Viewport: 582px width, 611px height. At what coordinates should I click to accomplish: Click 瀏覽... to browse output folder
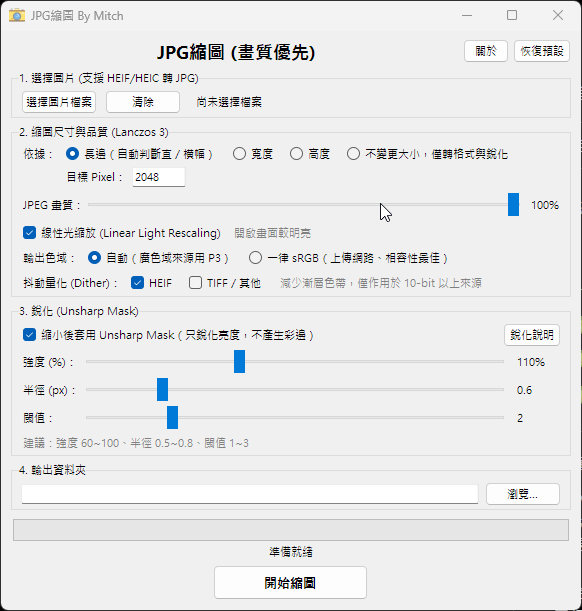click(523, 494)
